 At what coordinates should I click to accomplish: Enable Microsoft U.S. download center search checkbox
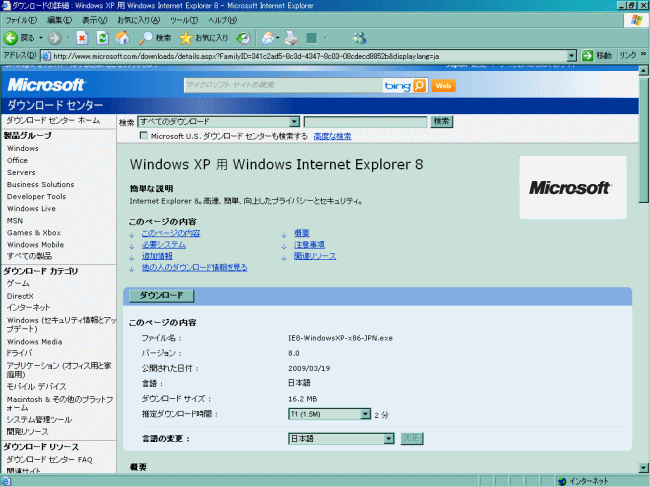pos(143,136)
